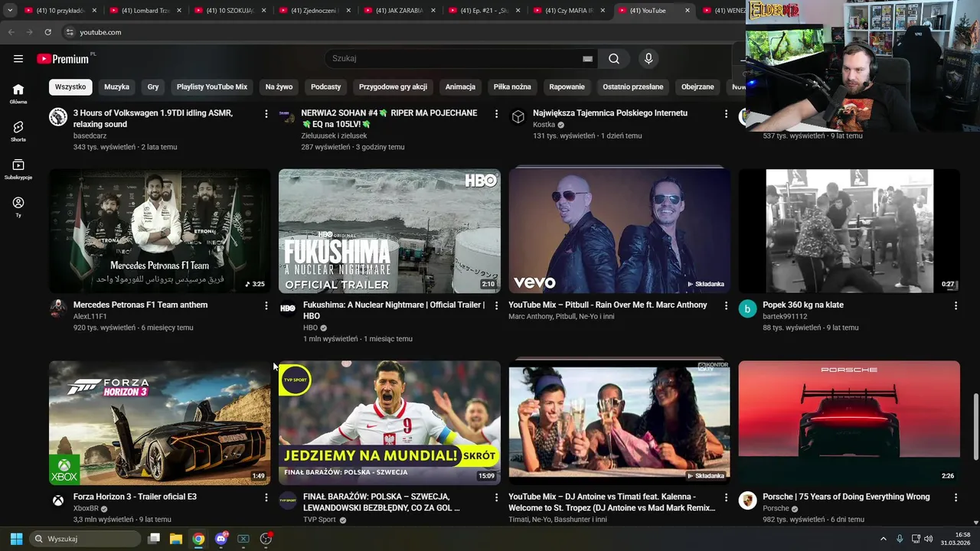This screenshot has height=551, width=980.
Task: Open options for DJ Antoine St. Tropez mix
Action: [x=726, y=497]
